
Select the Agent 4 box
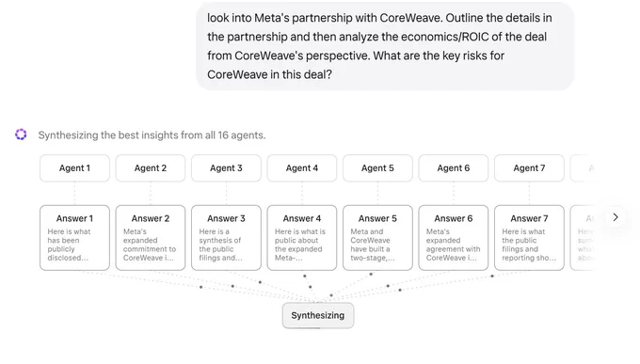click(x=302, y=168)
